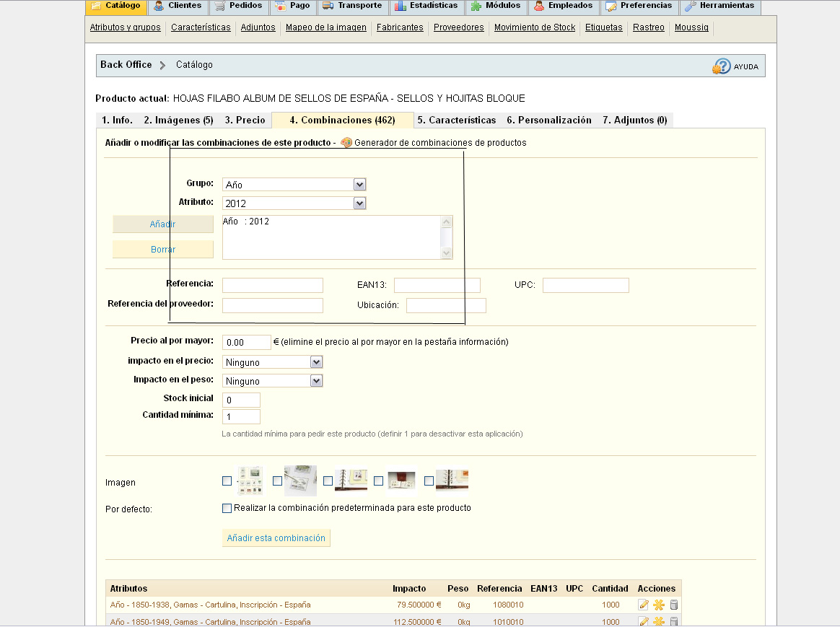This screenshot has width=840, height=627.
Task: Click edit pencil icon for 1850-1938 combination
Action: click(644, 605)
